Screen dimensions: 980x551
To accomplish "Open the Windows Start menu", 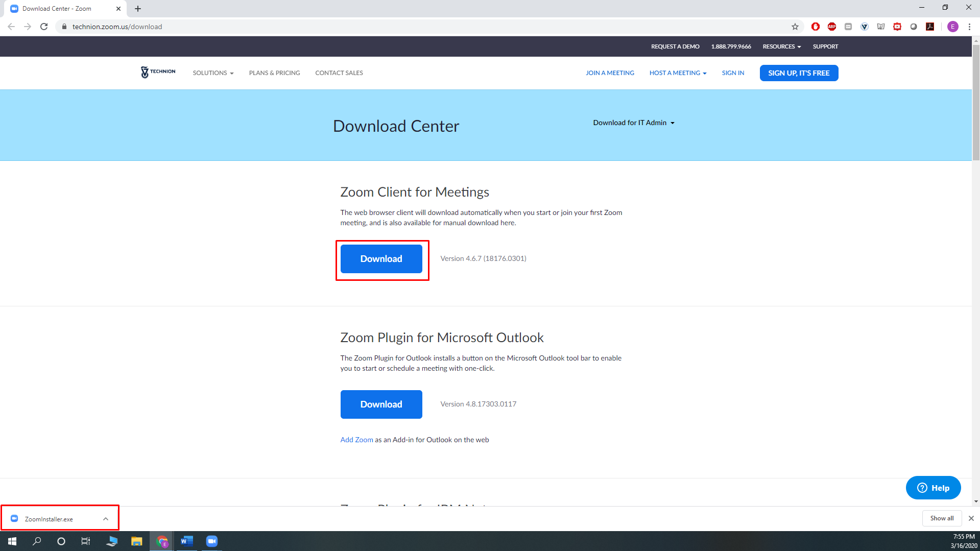I will tap(12, 541).
